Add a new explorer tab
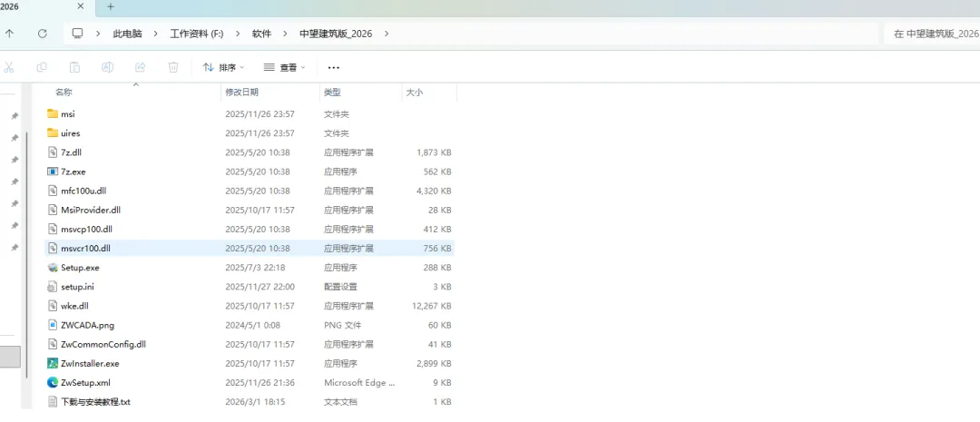 click(x=111, y=6)
